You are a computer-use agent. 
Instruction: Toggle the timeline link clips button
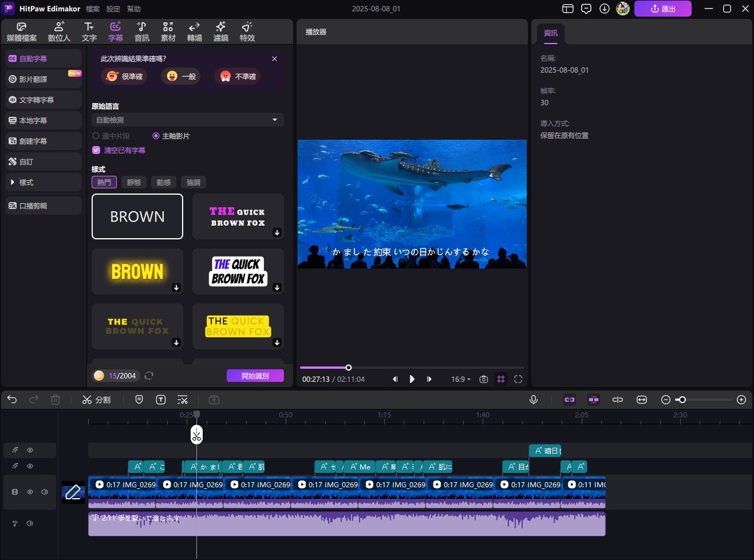coord(570,400)
